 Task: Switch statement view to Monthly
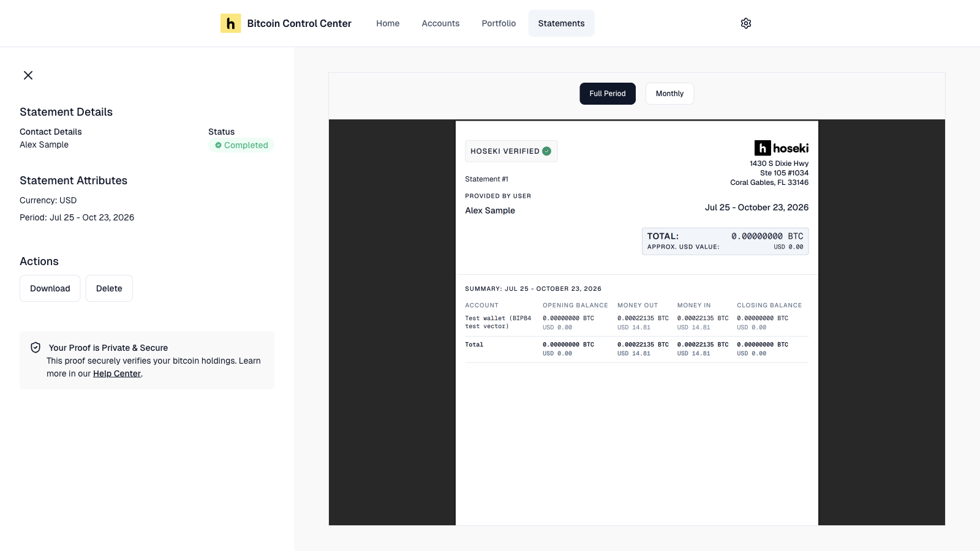[x=669, y=94]
